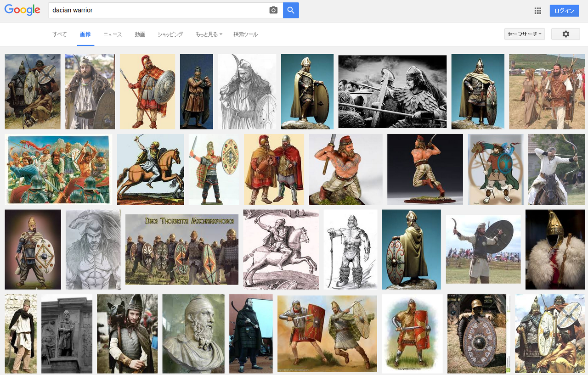Open shirtless figurine on black background
Screen dimensions: 588x375
(x=425, y=169)
